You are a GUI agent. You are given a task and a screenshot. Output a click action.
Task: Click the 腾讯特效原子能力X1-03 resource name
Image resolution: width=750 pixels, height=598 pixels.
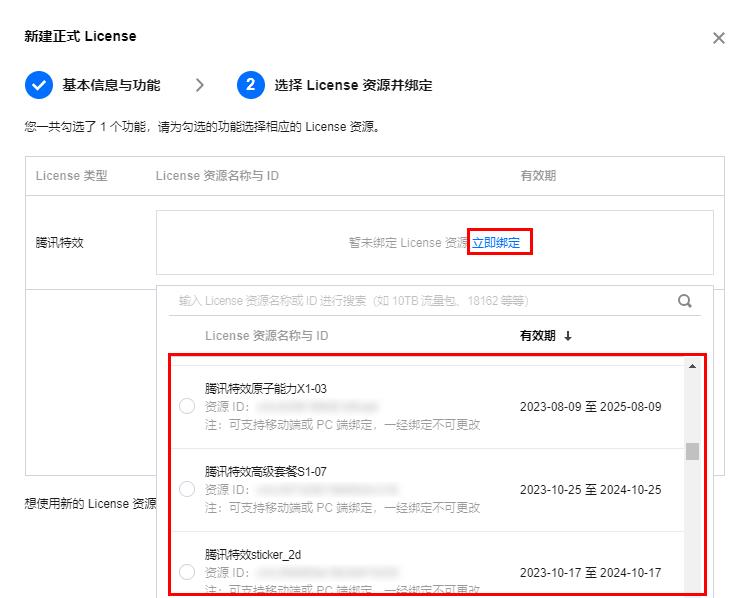(266, 388)
